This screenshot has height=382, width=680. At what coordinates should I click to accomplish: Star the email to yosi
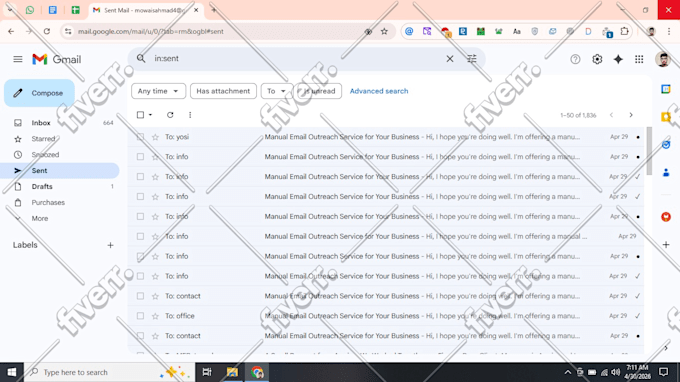point(155,137)
